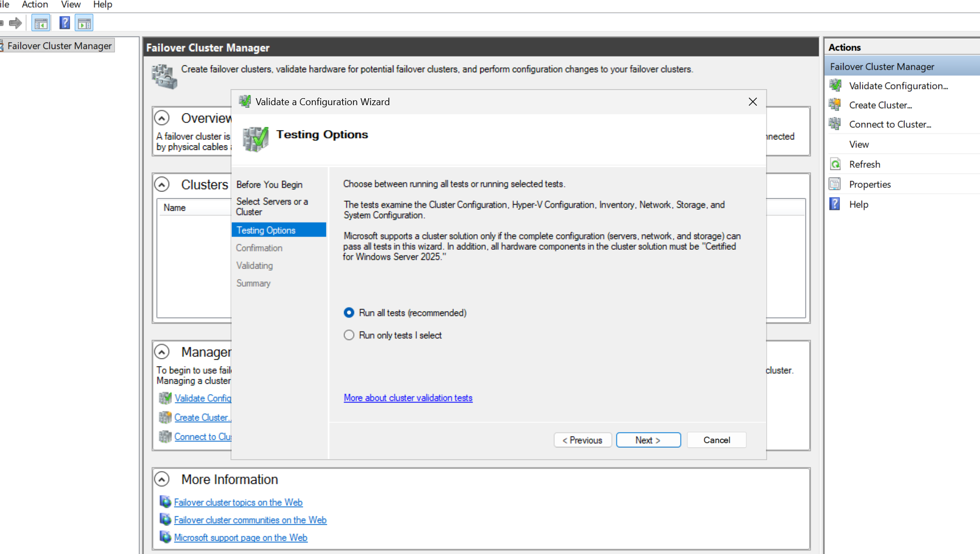The width and height of the screenshot is (980, 554).
Task: Click the wizard title bar icon
Action: point(245,101)
